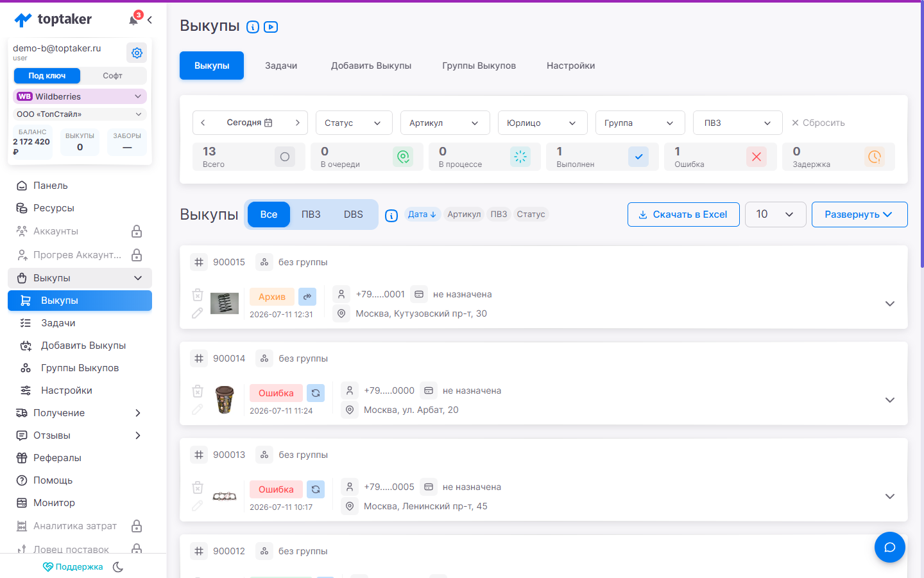Viewport: 924px width, 578px height.
Task: Switch to the Задачи top tab
Action: (281, 66)
